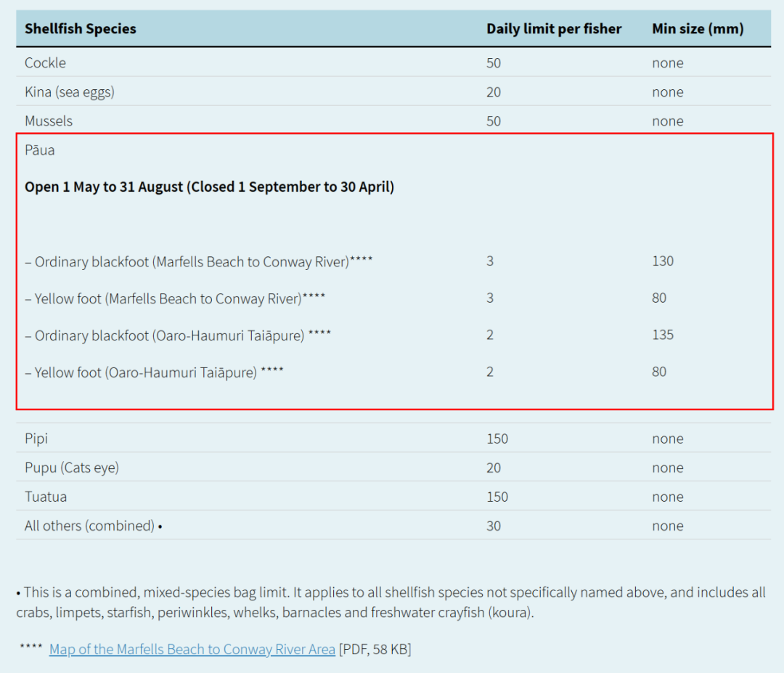Select the 'Pipi' row label

(x=36, y=439)
